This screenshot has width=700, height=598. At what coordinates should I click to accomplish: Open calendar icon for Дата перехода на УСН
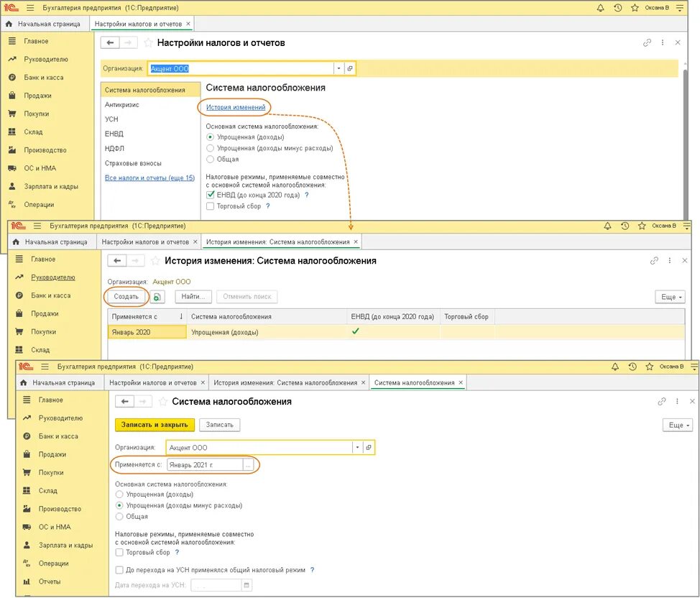(247, 584)
